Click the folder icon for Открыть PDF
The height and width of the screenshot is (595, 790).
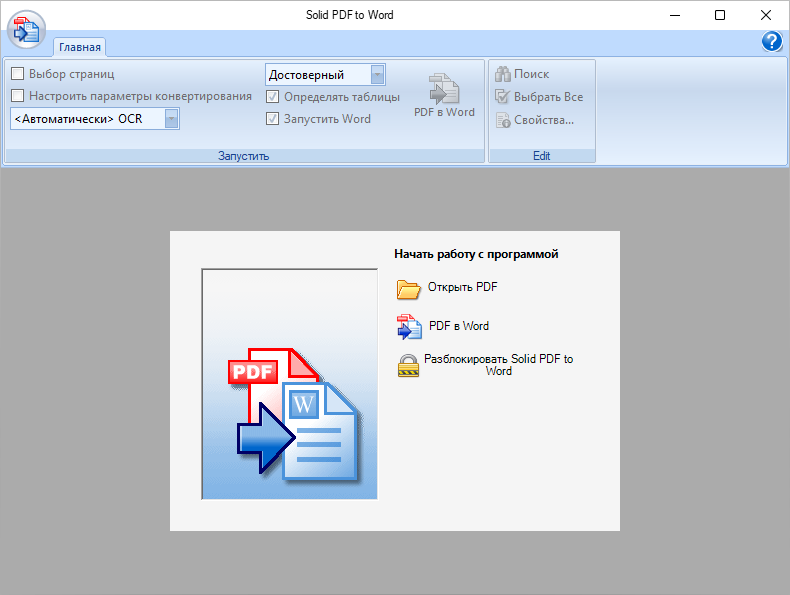click(408, 289)
